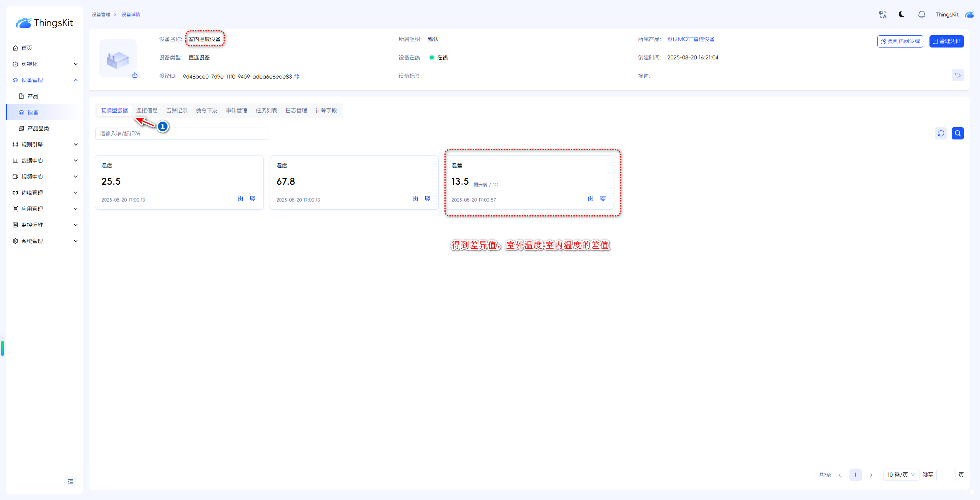Click upload icon on device image
Screen dimensions: 980x500
pyautogui.click(x=135, y=75)
